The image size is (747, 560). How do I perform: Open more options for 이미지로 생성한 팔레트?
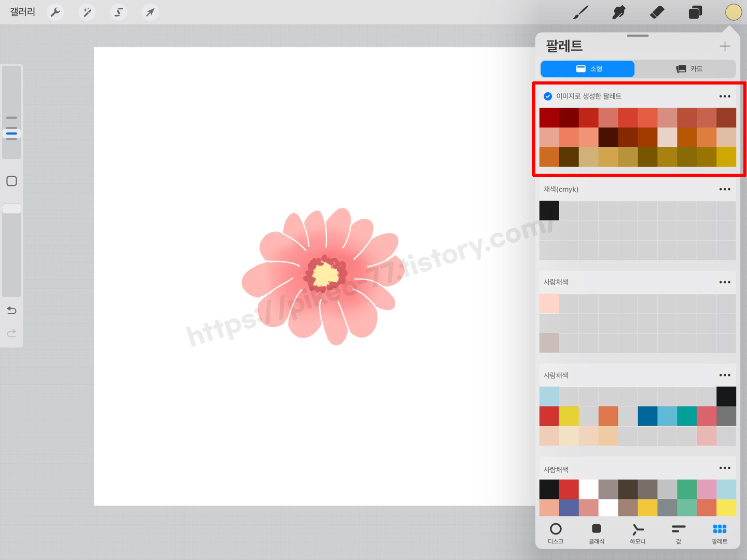tap(725, 96)
